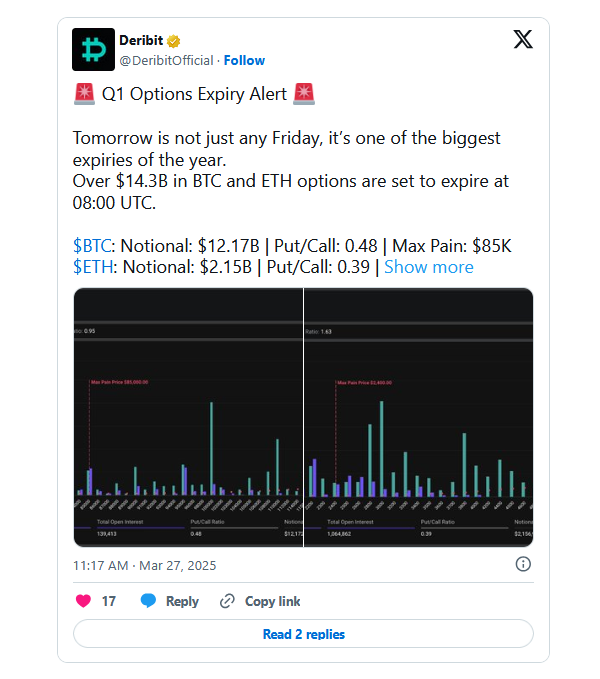The image size is (600, 679).
Task: Open the right ETH options chart image
Action: point(419,416)
